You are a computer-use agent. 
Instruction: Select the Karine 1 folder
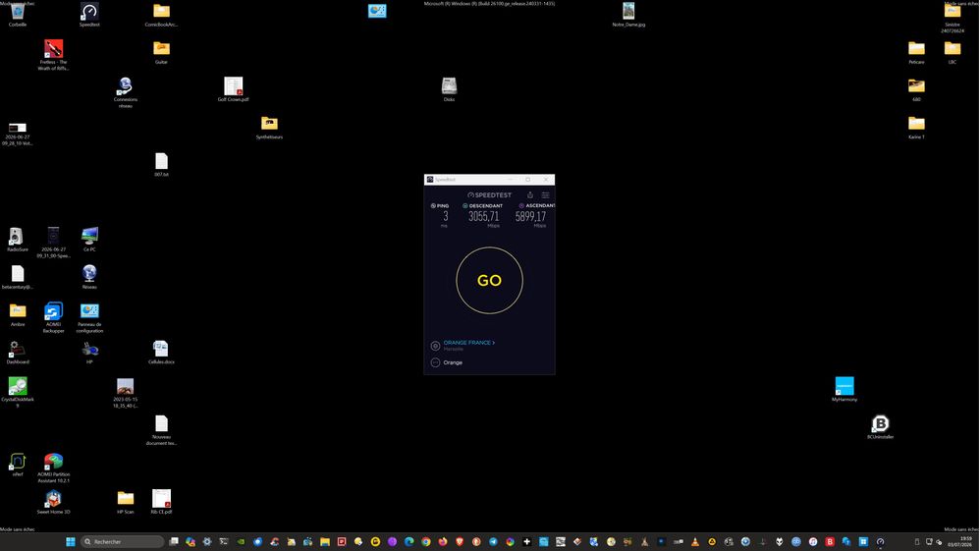pos(916,127)
